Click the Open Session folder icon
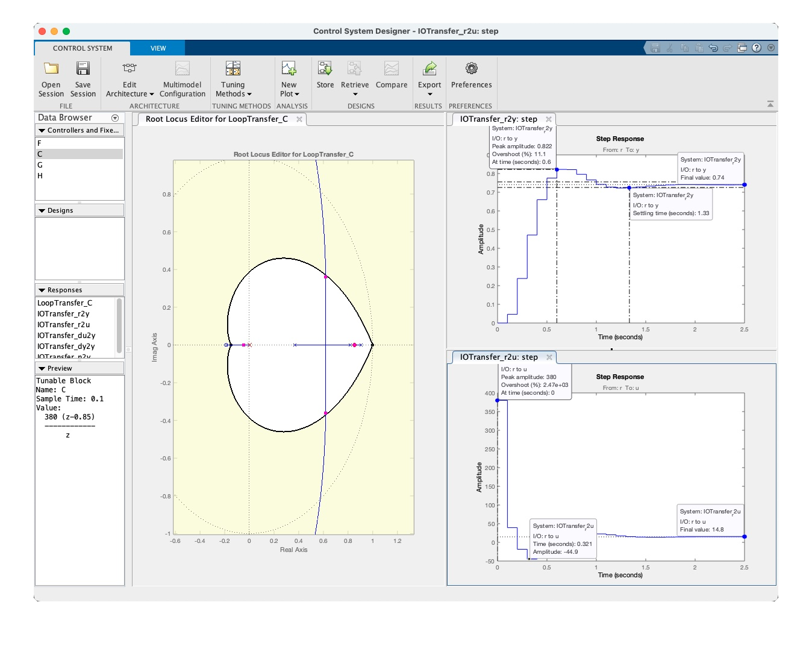This screenshot has height=646, width=812. pos(51,68)
